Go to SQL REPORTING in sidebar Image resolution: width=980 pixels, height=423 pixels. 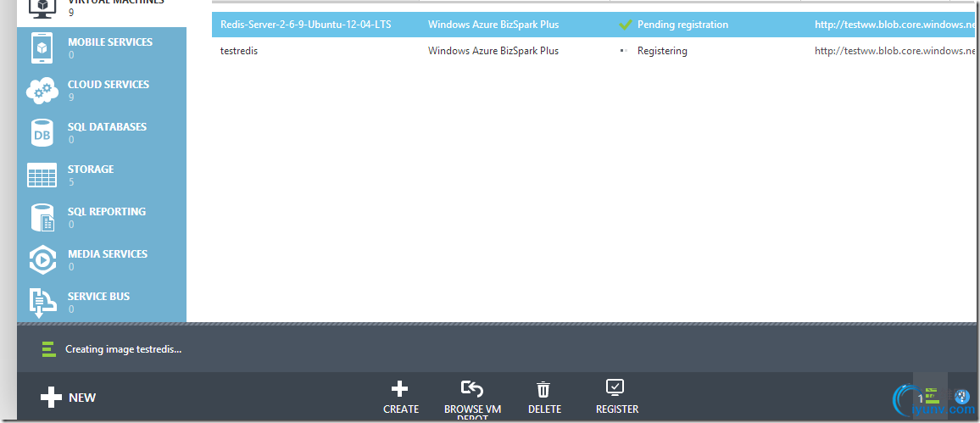(106, 212)
